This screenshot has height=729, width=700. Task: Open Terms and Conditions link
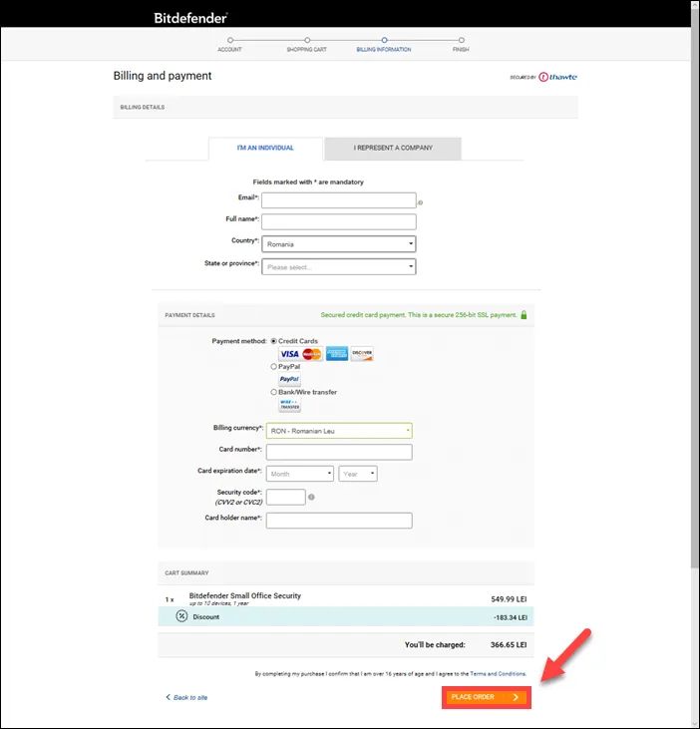pyautogui.click(x=498, y=674)
